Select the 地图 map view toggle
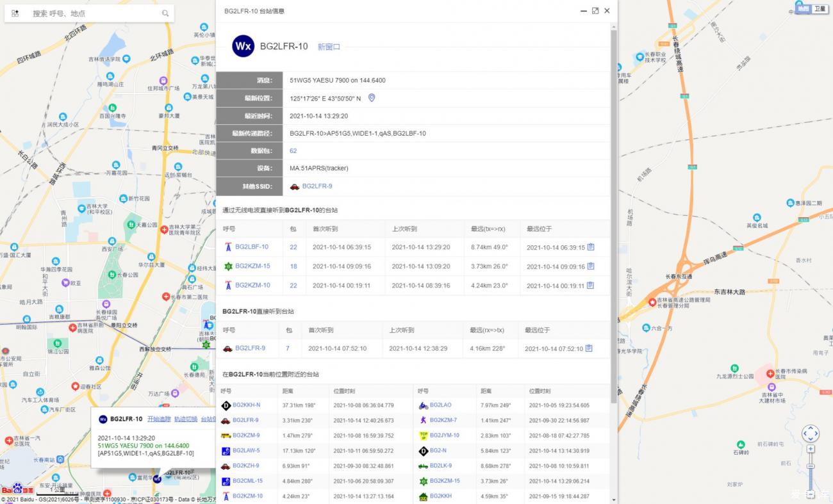 pyautogui.click(x=803, y=9)
